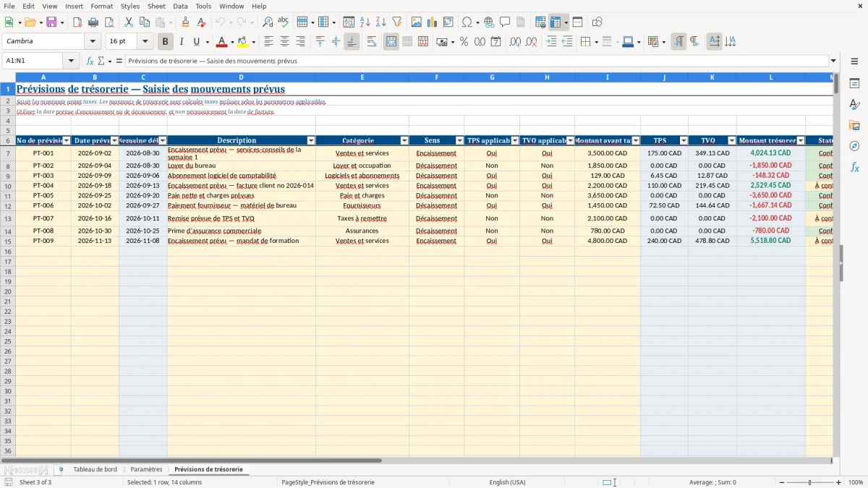The height and width of the screenshot is (488, 868).
Task: Cut the selection with scissors icon
Action: click(129, 22)
